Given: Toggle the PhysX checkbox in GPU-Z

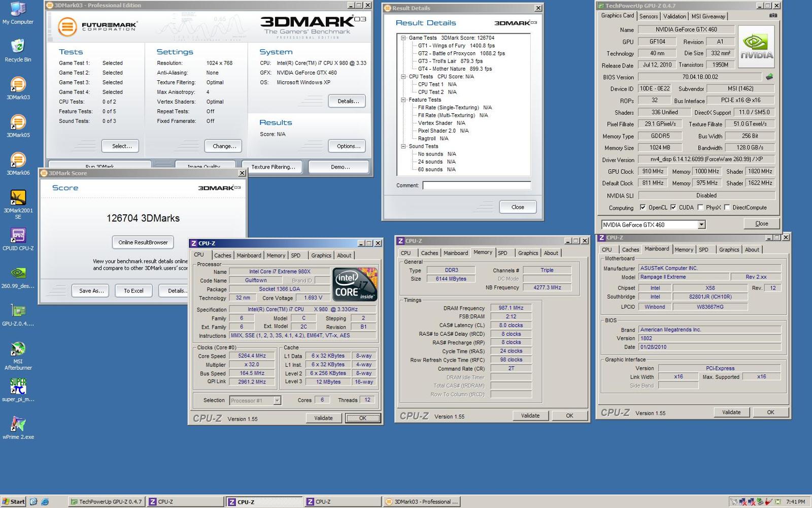Looking at the screenshot, I should [x=700, y=207].
